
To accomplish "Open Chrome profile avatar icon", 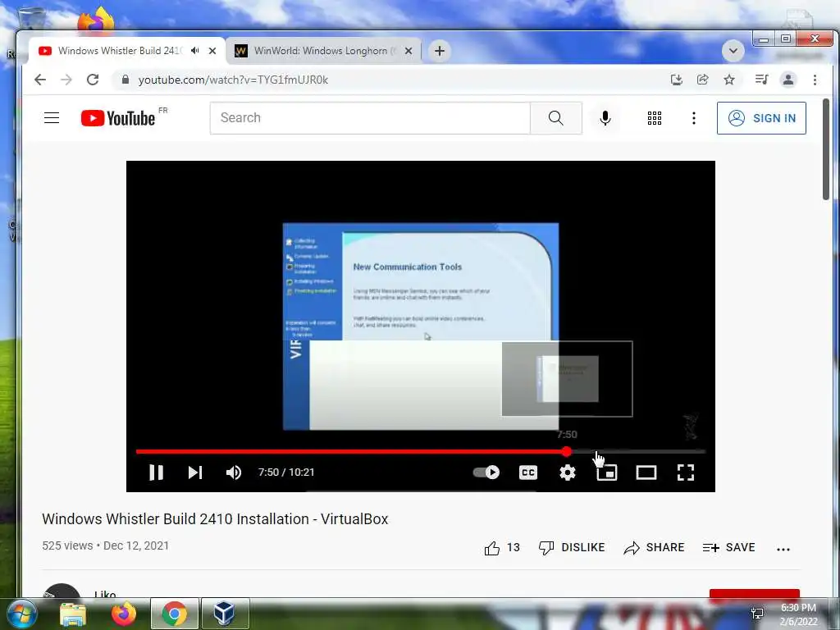I will [x=788, y=80].
